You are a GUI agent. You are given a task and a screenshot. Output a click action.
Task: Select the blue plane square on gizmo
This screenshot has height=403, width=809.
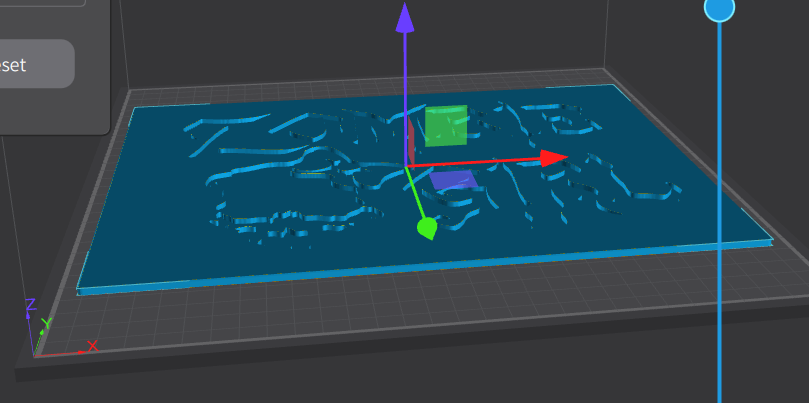point(453,180)
